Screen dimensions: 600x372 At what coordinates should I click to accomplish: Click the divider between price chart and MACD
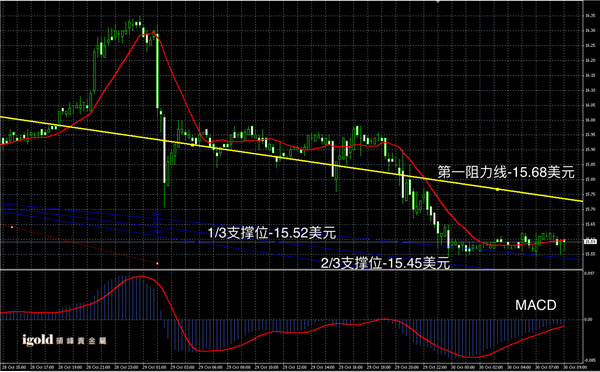pyautogui.click(x=291, y=270)
